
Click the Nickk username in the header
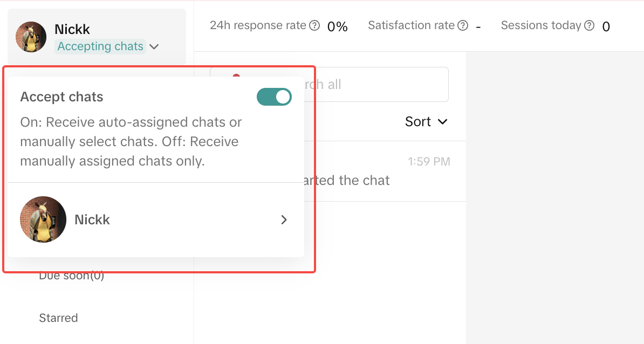tap(72, 29)
